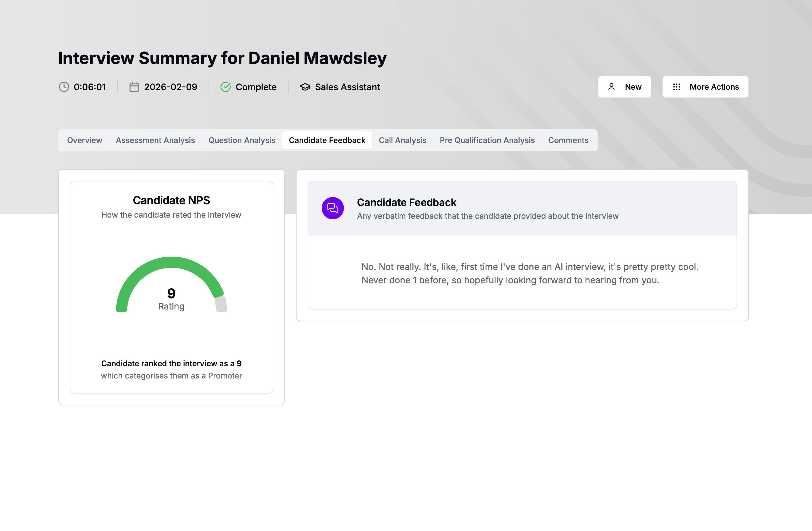Go to the Question Analysis tab
The width and height of the screenshot is (812, 531).
[241, 140]
